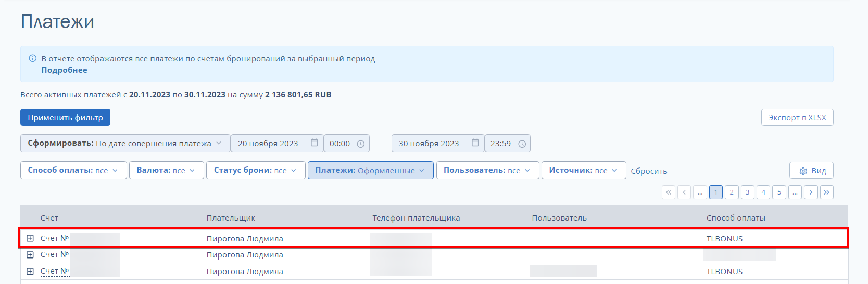The height and width of the screenshot is (284, 868).
Task: Go to last page double-arrow icon
Action: [827, 192]
